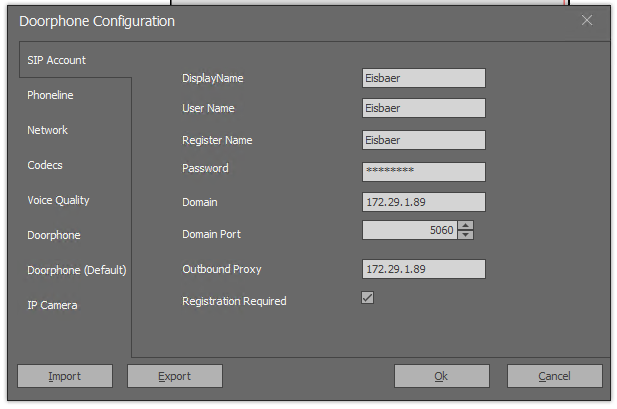Click the Domain address field
Image resolution: width=617 pixels, height=409 pixels.
pos(424,202)
